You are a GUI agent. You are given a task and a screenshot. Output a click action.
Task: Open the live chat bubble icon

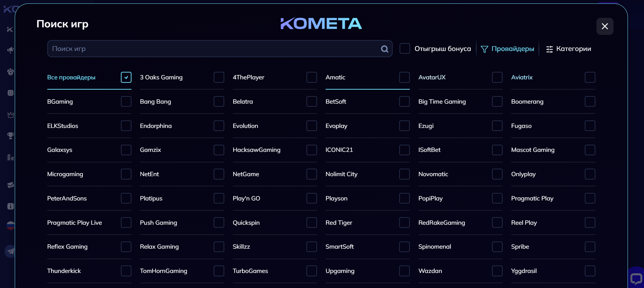coord(636,278)
